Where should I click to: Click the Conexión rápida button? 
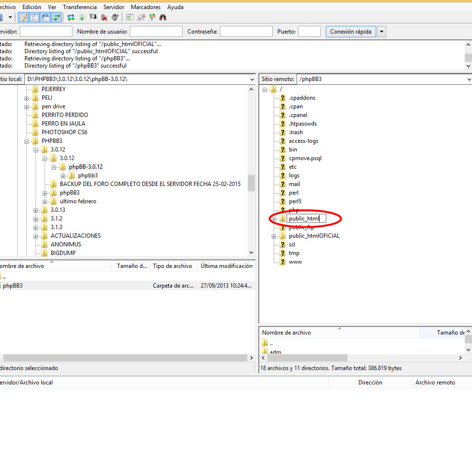click(x=351, y=32)
